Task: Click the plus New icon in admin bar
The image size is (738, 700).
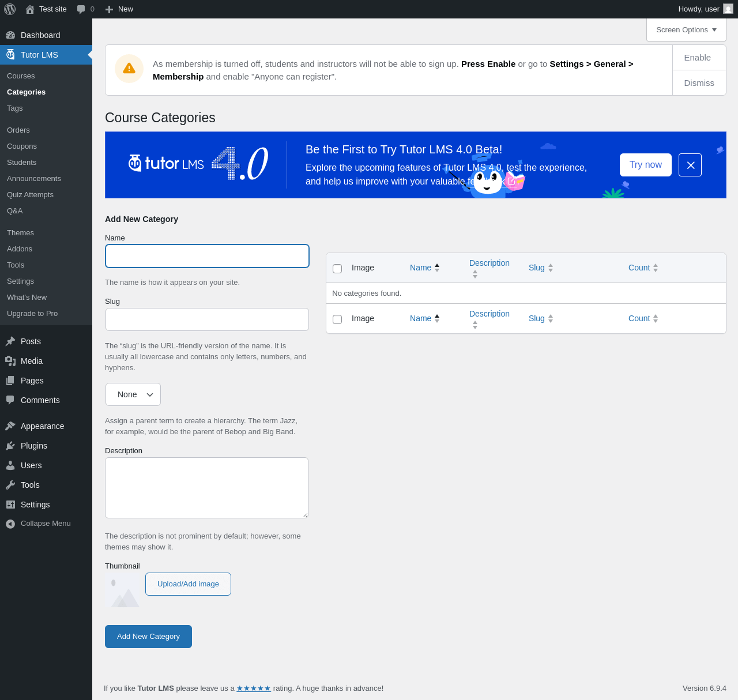Action: click(x=109, y=9)
